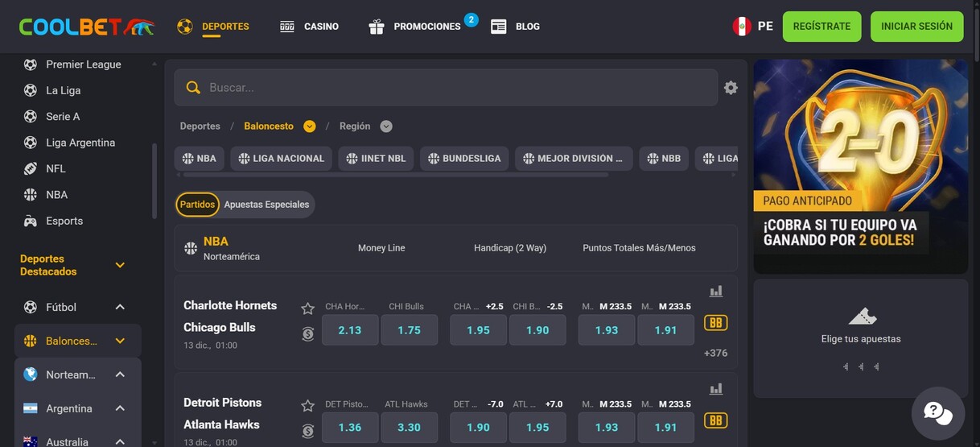The width and height of the screenshot is (980, 447).
Task: Select Detroit Pistons money line odds 1.36
Action: [350, 428]
